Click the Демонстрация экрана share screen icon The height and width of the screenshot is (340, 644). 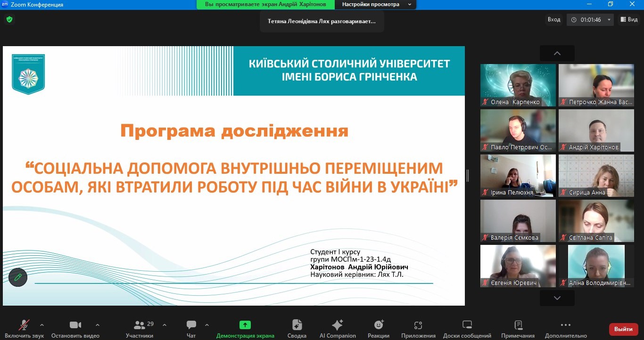[x=245, y=325]
